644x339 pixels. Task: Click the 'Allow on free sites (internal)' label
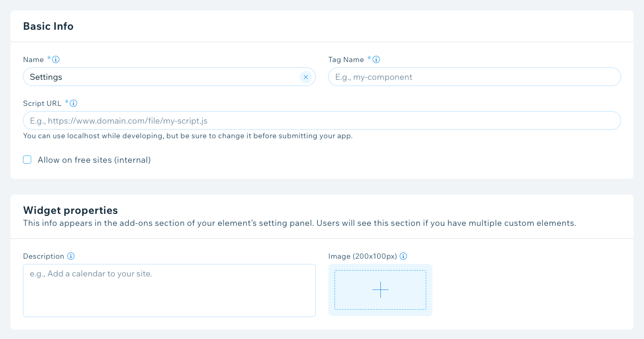point(94,160)
